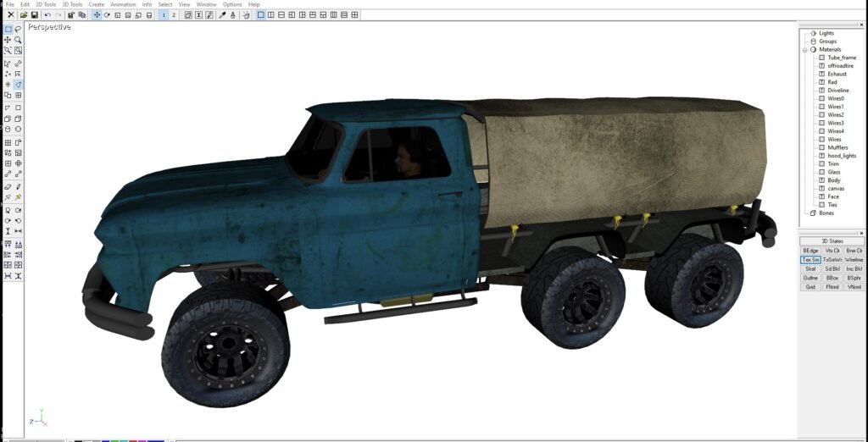This screenshot has height=442, width=868.
Task: Collapse the Materials tree node
Action: click(x=805, y=50)
